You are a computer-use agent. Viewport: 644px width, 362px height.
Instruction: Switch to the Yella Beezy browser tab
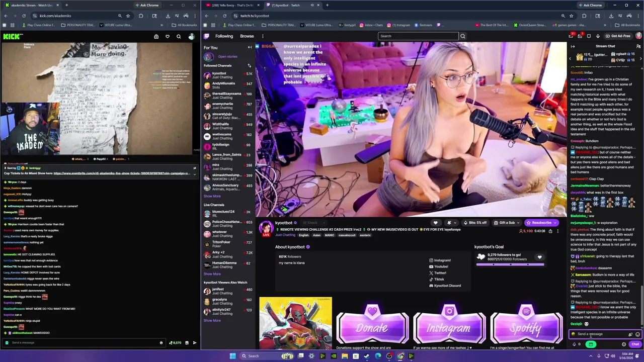click(x=233, y=5)
